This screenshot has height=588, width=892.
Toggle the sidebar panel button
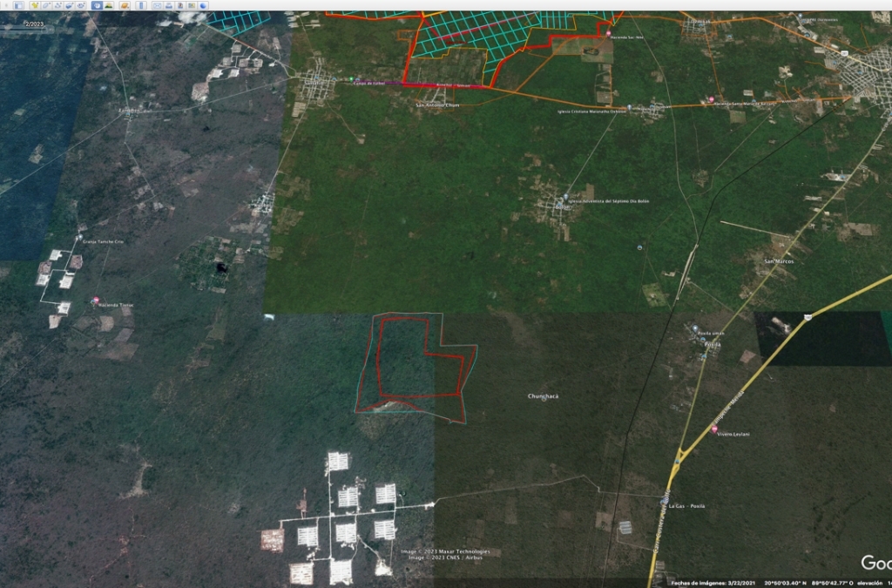(18, 5)
